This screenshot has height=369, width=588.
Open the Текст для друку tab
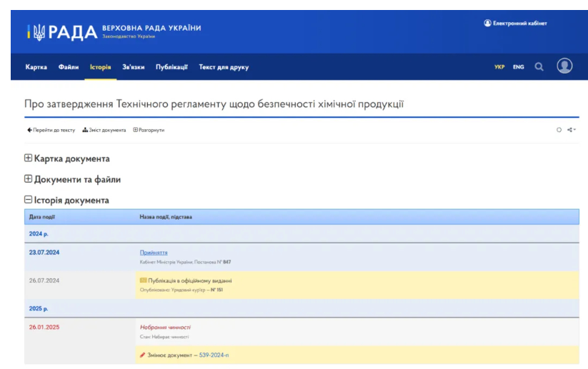point(224,67)
